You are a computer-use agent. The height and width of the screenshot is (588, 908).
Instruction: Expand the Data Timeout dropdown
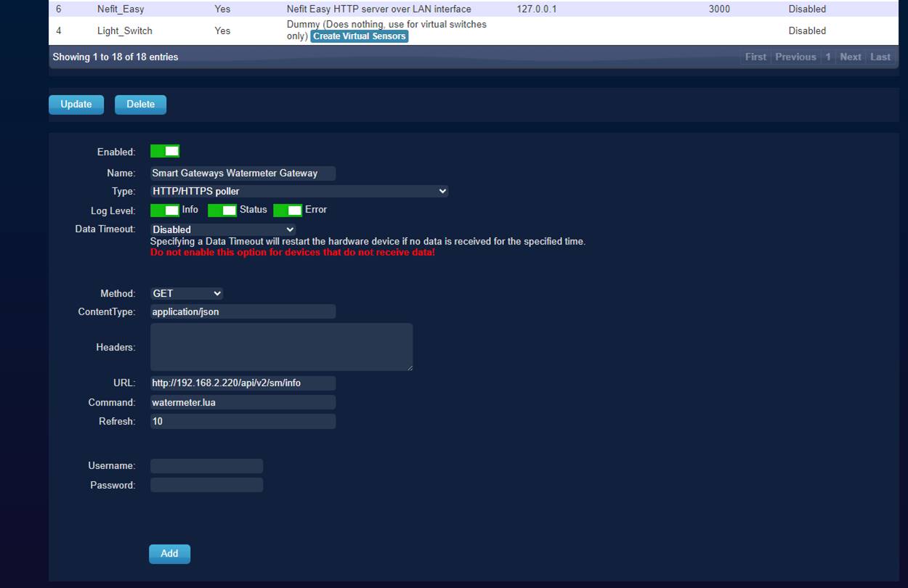point(222,229)
